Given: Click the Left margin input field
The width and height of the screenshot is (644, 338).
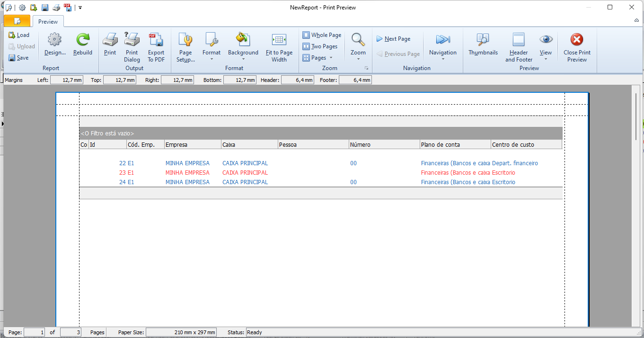Looking at the screenshot, I should [66, 80].
